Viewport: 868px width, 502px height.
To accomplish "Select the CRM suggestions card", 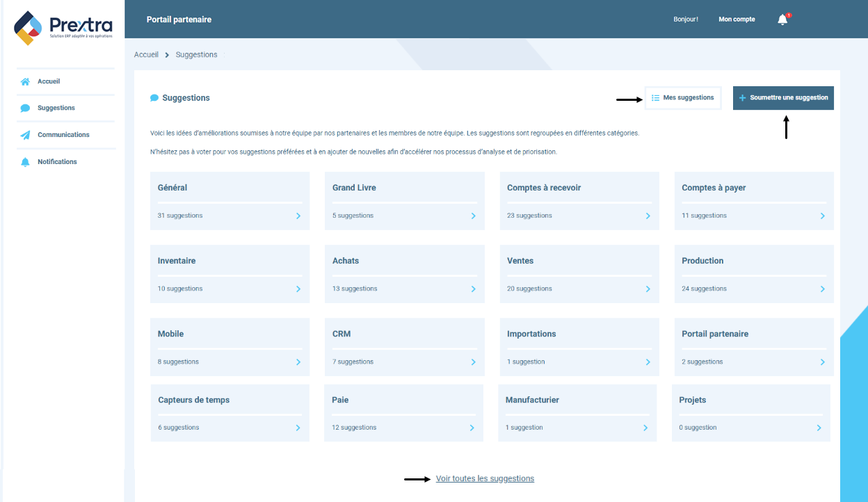I will (x=404, y=347).
